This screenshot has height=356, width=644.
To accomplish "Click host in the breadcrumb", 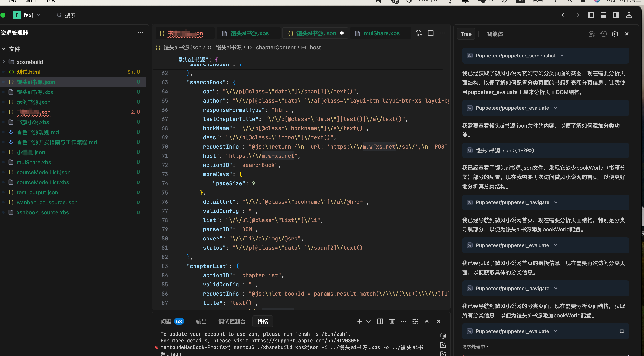I will 315,47.
